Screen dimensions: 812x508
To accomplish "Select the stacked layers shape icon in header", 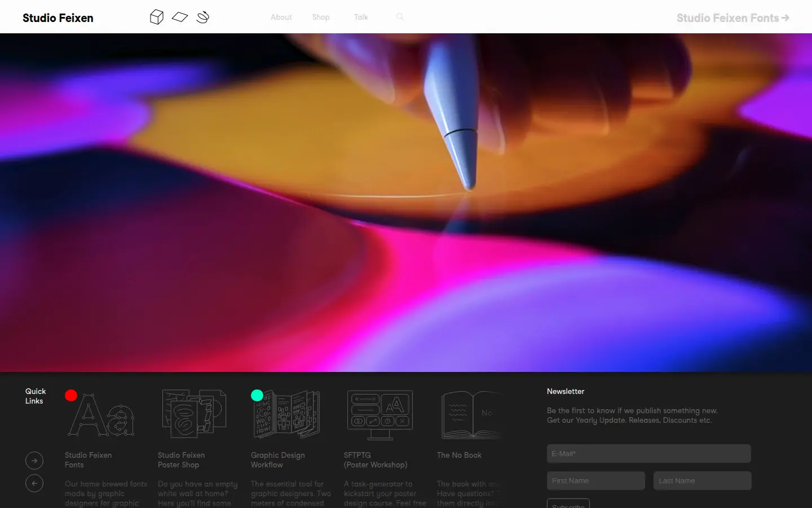I will click(x=203, y=17).
